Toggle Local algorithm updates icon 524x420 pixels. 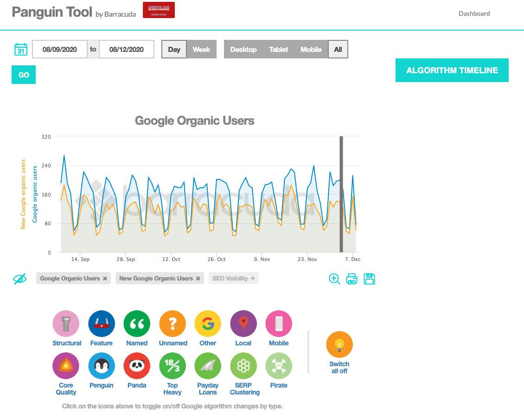[243, 324]
